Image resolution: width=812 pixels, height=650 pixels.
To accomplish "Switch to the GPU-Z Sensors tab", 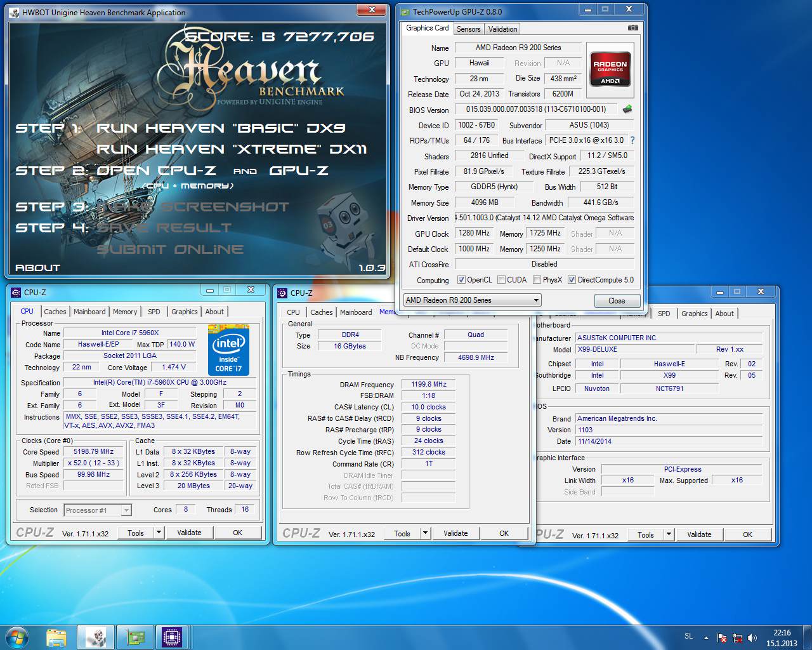I will (x=468, y=29).
